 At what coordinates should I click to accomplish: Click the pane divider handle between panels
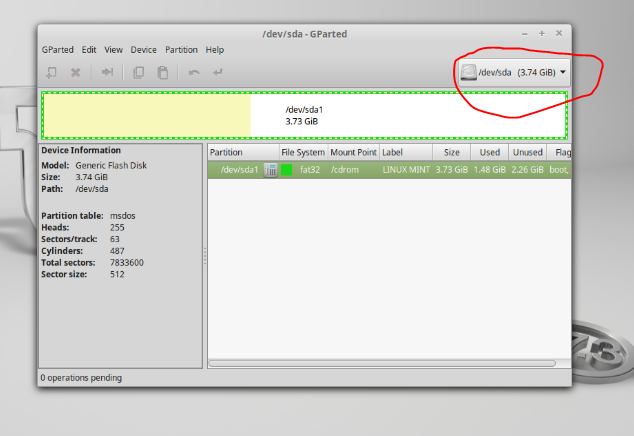coord(205,256)
